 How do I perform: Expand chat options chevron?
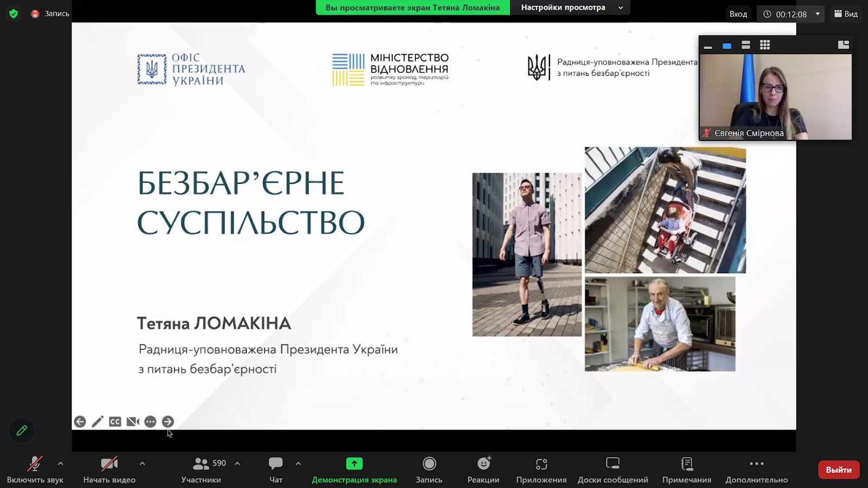298,464
